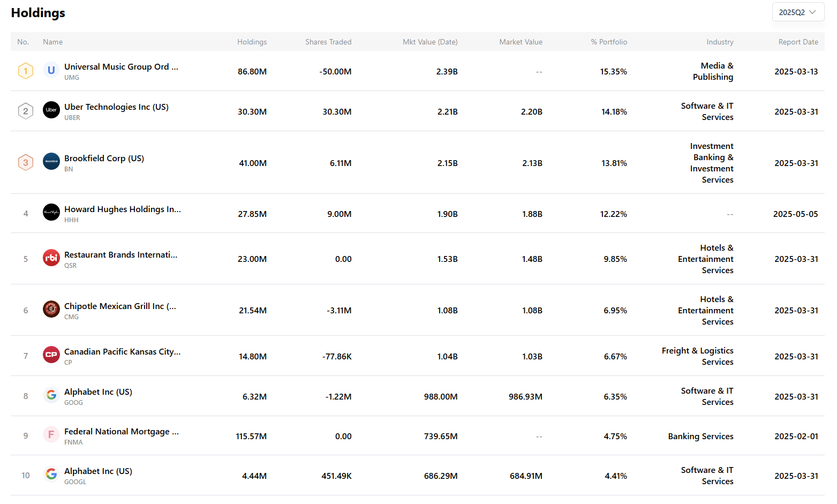Click the rank 1 gold badge
The image size is (837, 504).
(26, 71)
